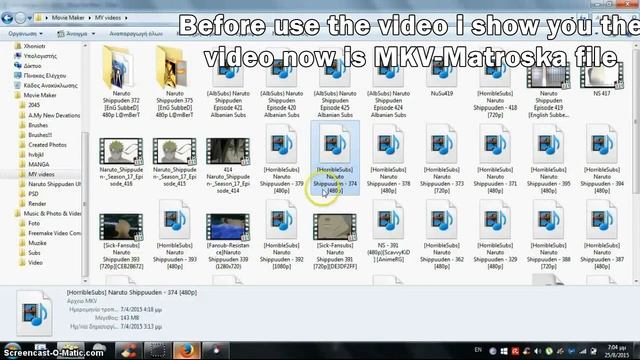640x360 pixels.
Task: Click the Movie Maker breadcrumb in address bar
Action: [x=68, y=18]
